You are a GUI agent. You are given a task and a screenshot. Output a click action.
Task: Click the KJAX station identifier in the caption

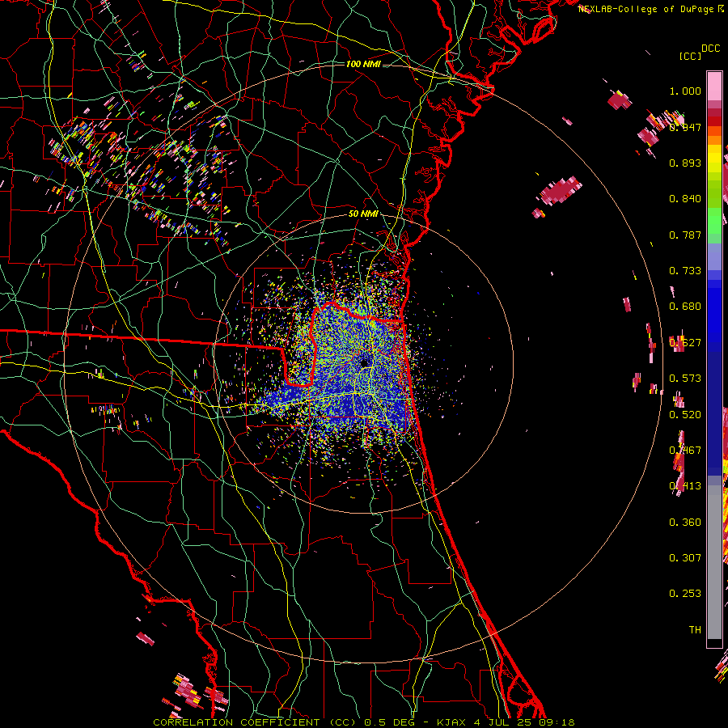pyautogui.click(x=451, y=722)
